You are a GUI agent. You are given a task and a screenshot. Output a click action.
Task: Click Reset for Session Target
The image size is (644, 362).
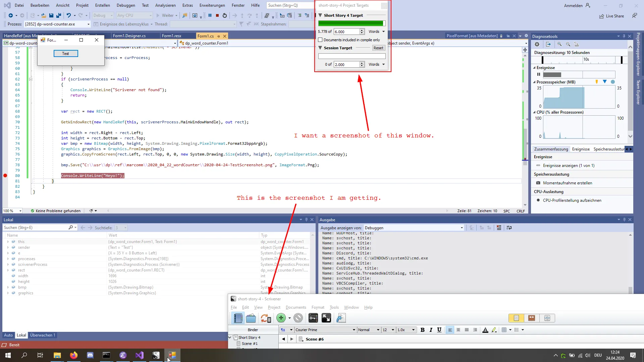[x=378, y=48]
